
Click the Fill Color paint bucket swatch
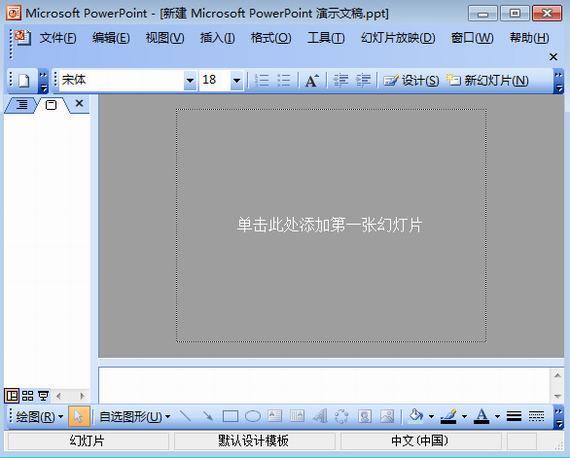tap(416, 416)
